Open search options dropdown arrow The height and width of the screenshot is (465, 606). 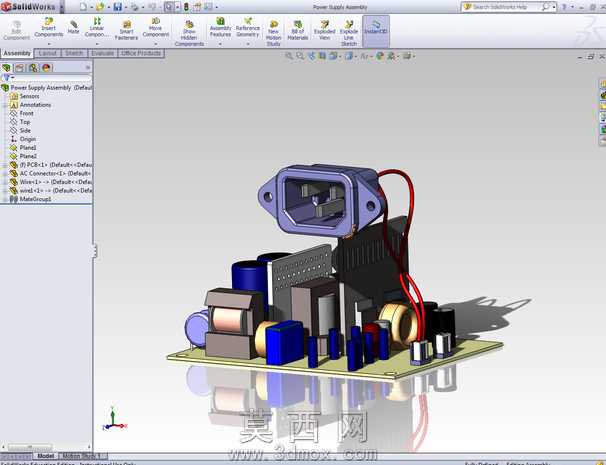point(554,7)
